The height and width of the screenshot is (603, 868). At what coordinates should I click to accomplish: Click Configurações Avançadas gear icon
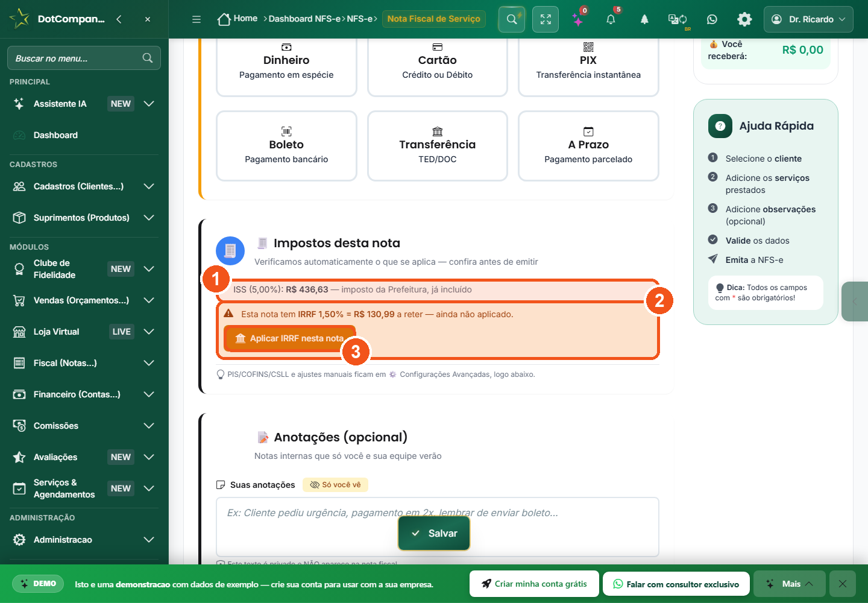point(393,374)
